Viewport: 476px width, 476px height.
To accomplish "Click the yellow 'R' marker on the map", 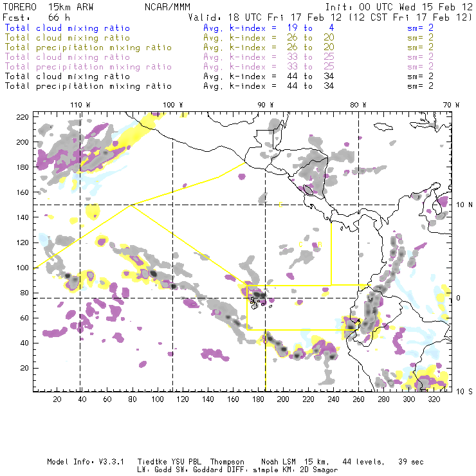I will (320, 244).
